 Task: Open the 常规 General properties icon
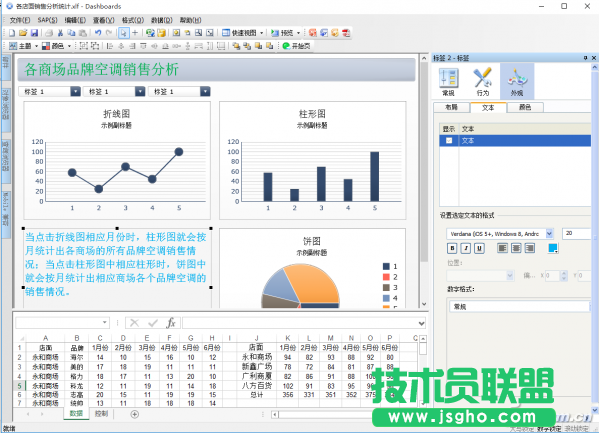[448, 82]
